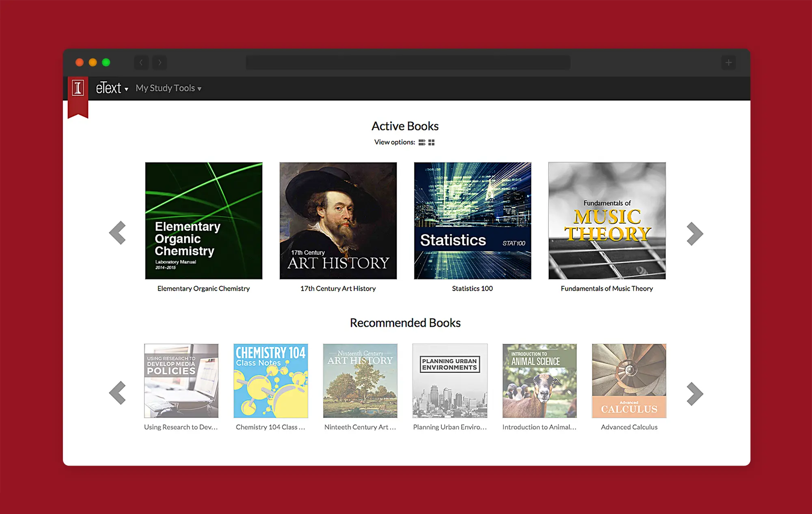Go to previous Active Books with left arrow
The width and height of the screenshot is (812, 514).
point(117,233)
